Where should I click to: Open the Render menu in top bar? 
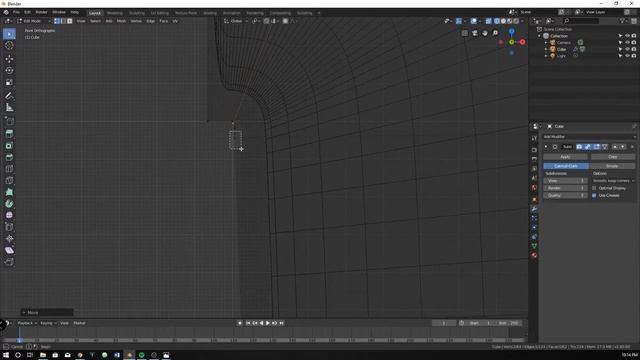(x=41, y=13)
